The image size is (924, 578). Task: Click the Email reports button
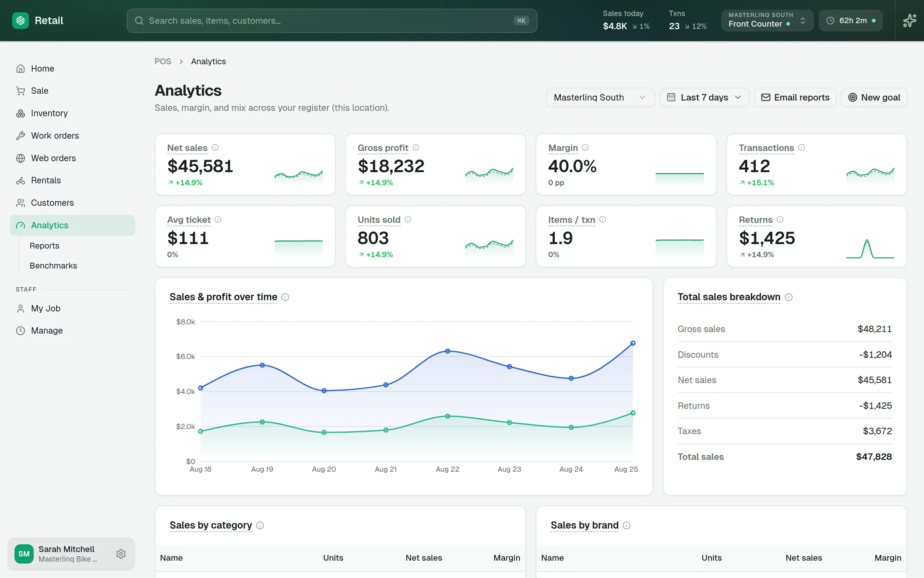[x=795, y=97]
